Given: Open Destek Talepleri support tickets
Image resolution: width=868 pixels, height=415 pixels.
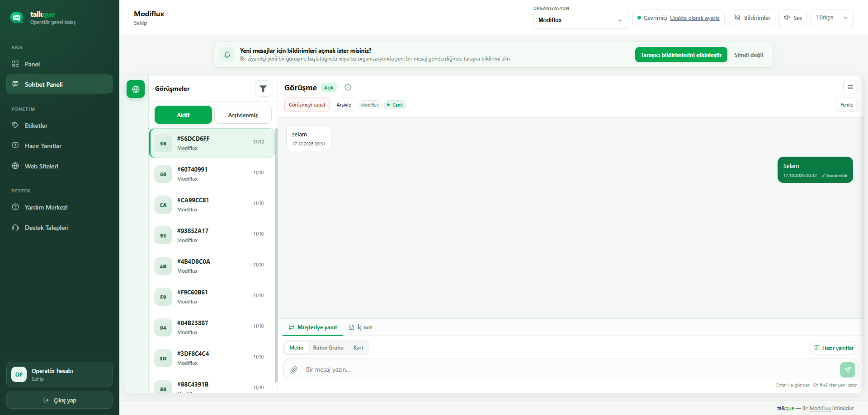Looking at the screenshot, I should tap(59, 228).
